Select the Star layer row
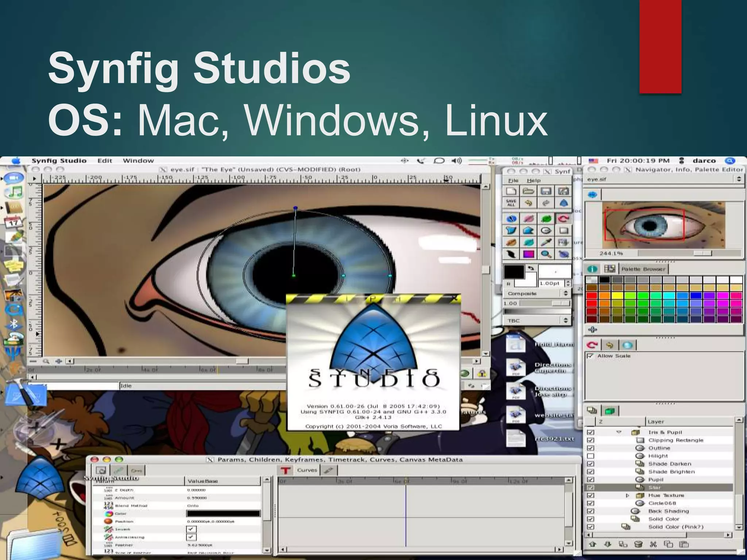This screenshot has height=560, width=747. coord(659,487)
